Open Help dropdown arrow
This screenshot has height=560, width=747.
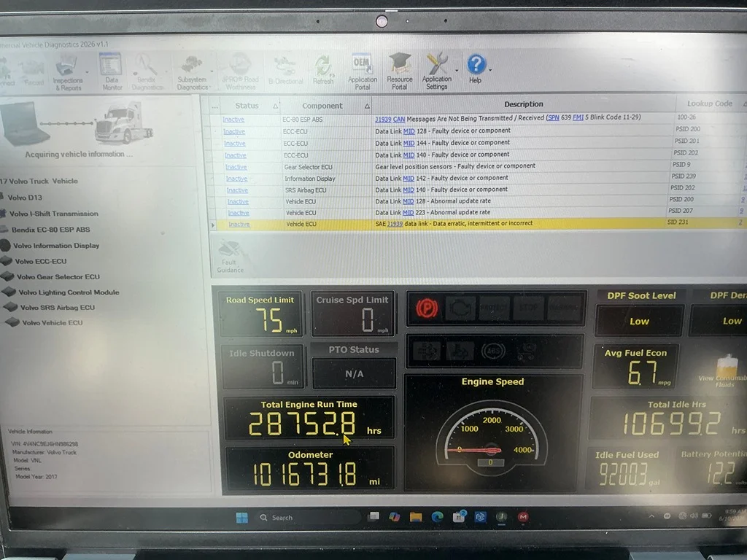pyautogui.click(x=489, y=70)
